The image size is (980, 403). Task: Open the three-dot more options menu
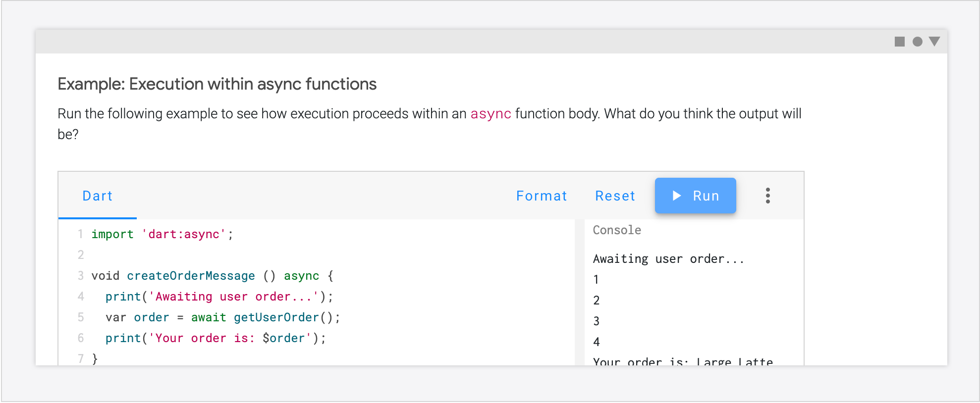(x=767, y=196)
